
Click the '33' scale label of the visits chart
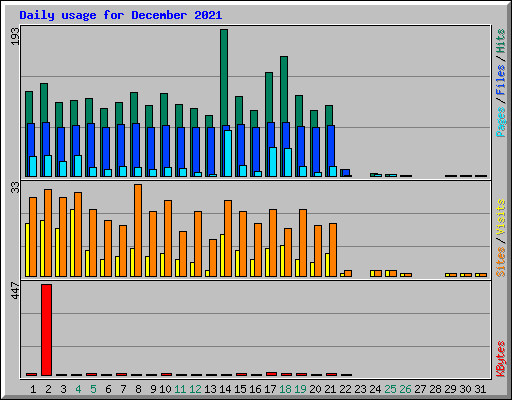pyautogui.click(x=15, y=187)
